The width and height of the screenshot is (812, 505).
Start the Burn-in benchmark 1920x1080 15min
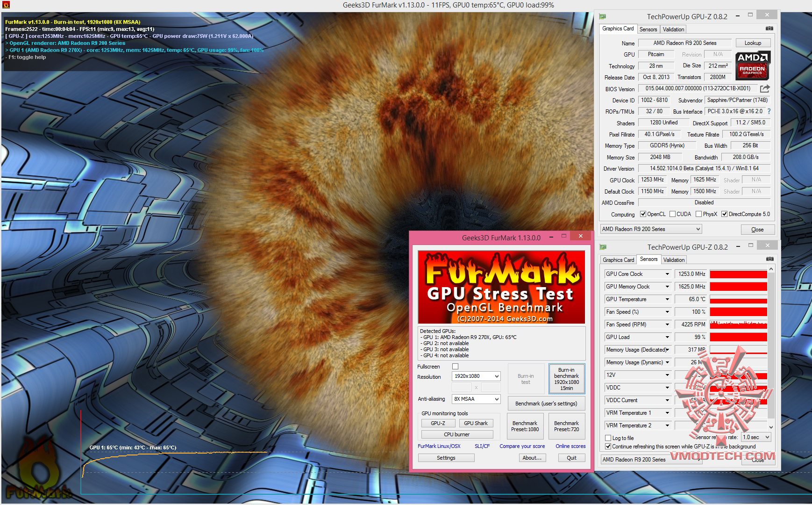[x=566, y=379]
